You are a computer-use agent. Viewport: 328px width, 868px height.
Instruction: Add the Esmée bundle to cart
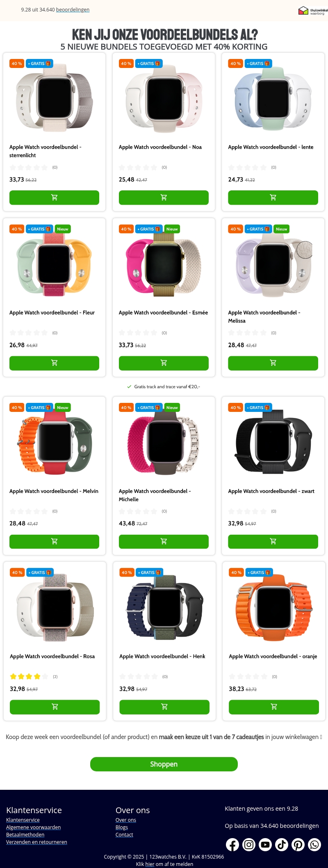pos(164,363)
